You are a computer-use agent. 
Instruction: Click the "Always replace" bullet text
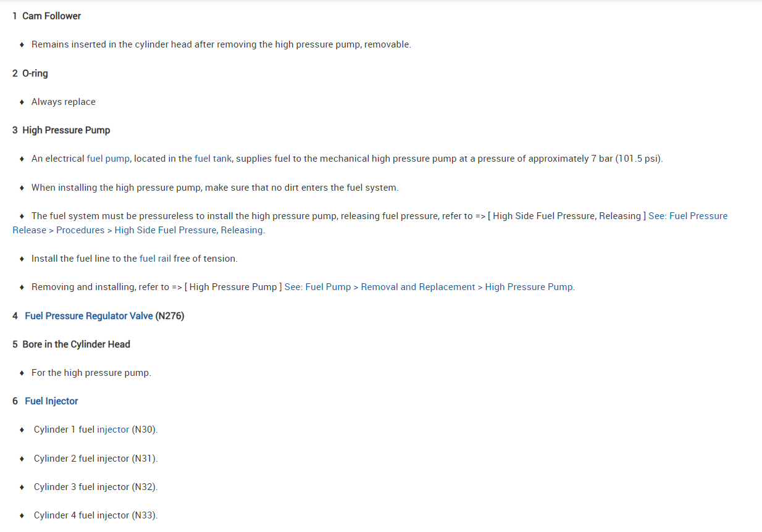(64, 102)
